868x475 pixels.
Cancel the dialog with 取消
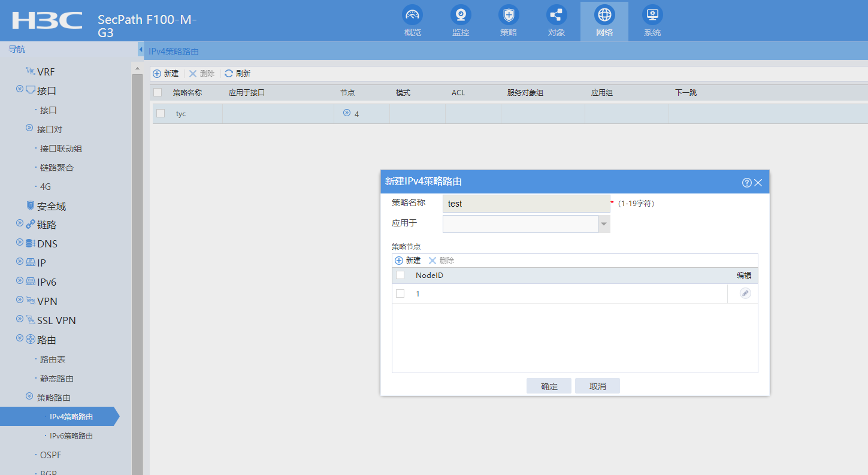pyautogui.click(x=597, y=386)
